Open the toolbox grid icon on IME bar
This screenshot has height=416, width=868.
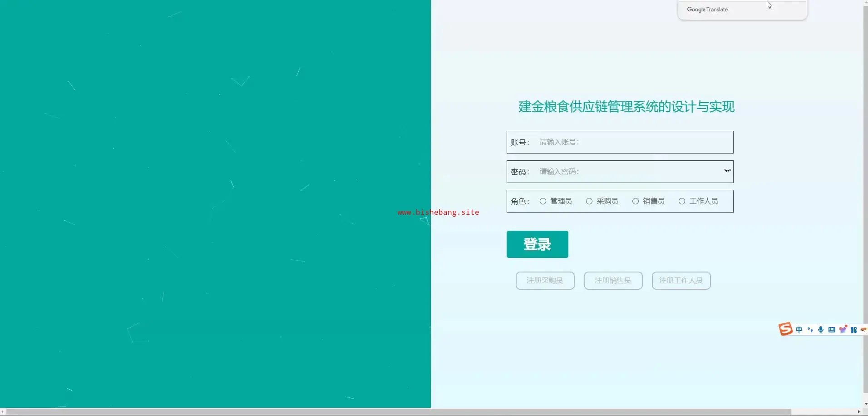point(853,330)
